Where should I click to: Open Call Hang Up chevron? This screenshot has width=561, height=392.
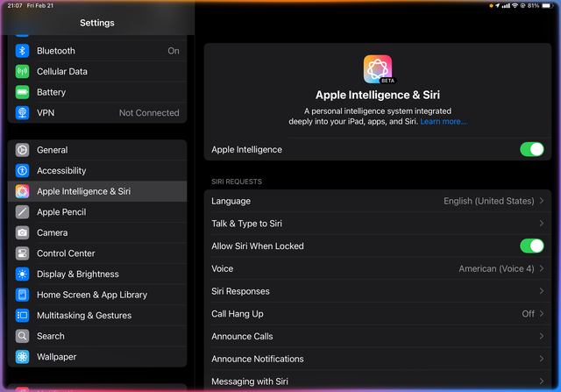point(542,314)
